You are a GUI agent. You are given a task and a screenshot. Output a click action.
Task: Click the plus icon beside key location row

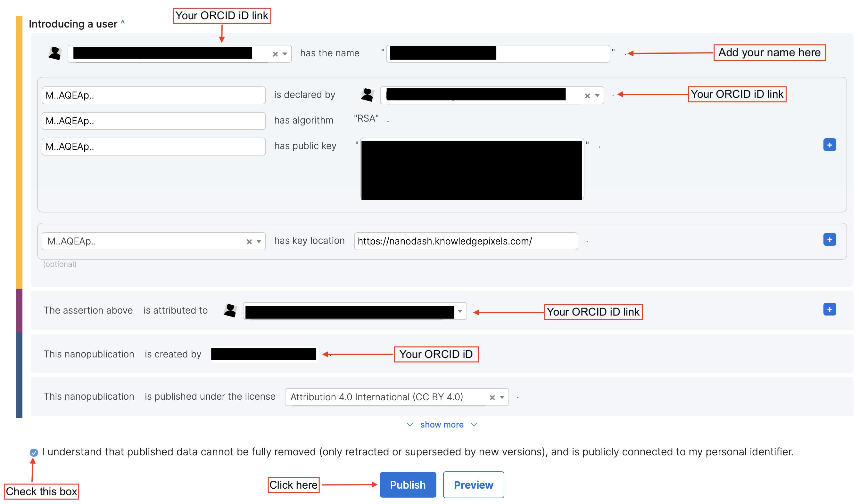pyautogui.click(x=829, y=240)
